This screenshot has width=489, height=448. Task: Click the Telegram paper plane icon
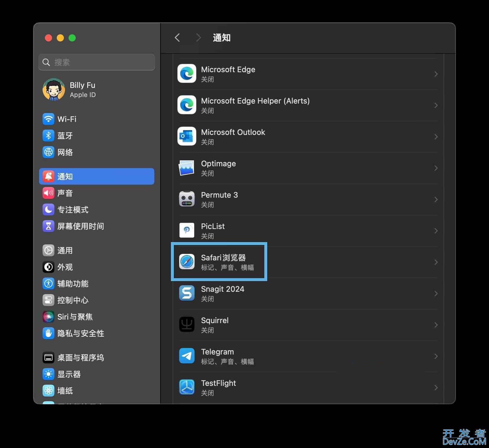(x=187, y=356)
